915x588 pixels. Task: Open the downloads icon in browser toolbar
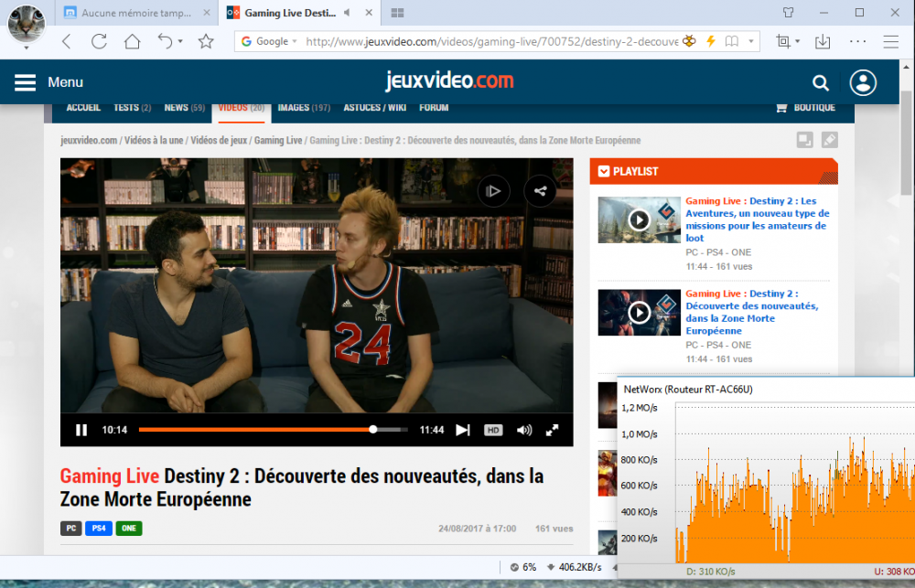click(x=823, y=41)
